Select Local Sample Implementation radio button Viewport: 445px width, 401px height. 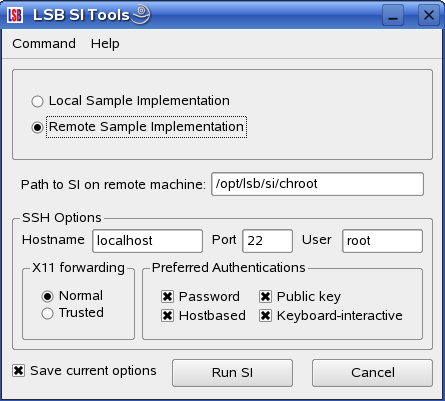pos(37,101)
